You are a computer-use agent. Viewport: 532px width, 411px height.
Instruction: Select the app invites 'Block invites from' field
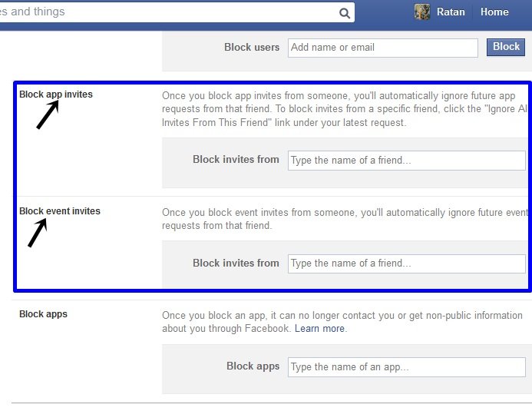[x=406, y=161]
